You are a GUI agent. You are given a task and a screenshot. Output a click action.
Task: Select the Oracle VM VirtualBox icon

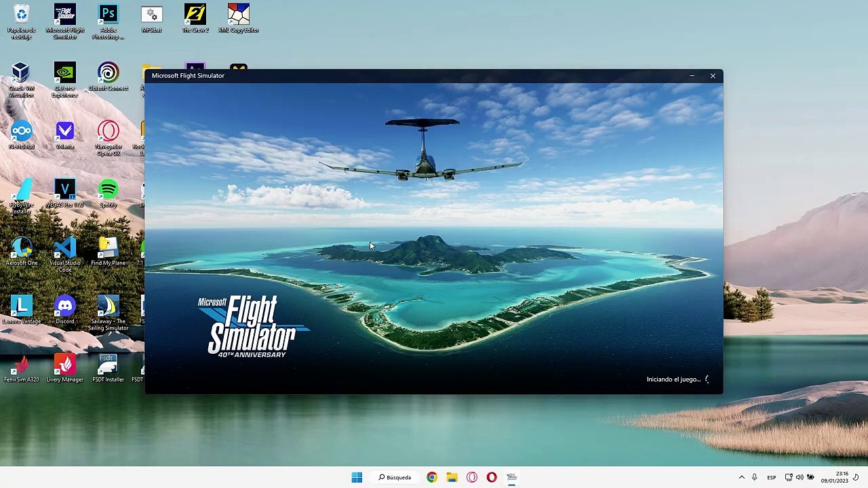22,80
